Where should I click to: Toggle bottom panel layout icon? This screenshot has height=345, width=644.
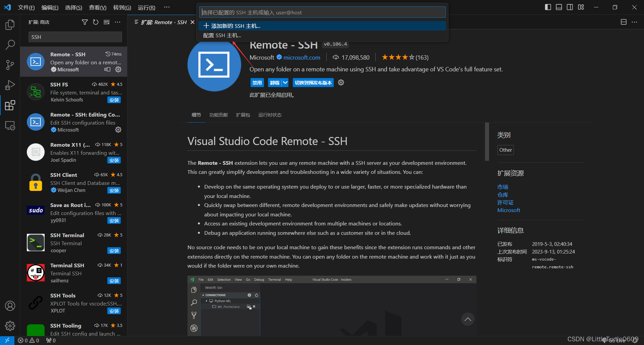pos(559,7)
